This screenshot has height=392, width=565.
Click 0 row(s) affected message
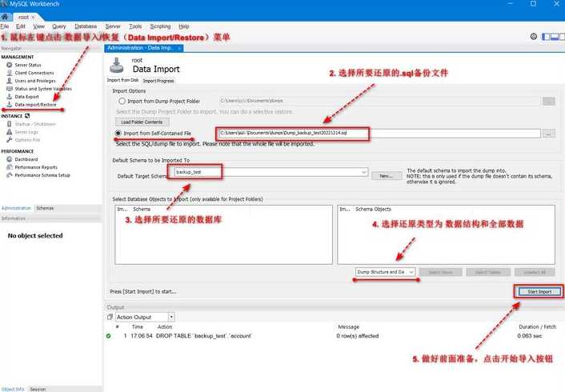point(358,336)
